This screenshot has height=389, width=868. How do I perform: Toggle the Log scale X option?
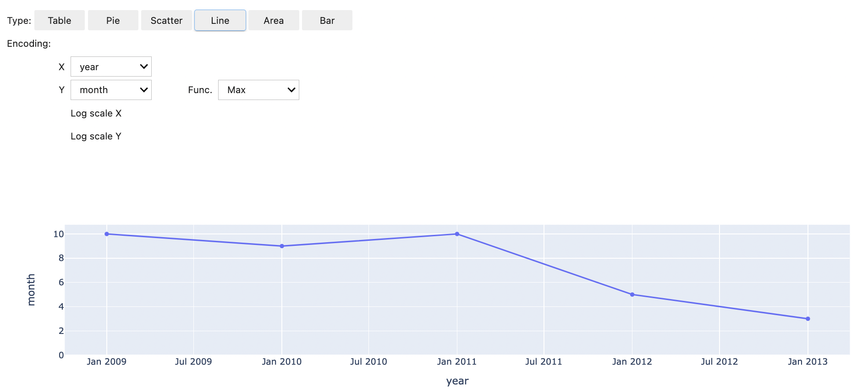pos(96,113)
